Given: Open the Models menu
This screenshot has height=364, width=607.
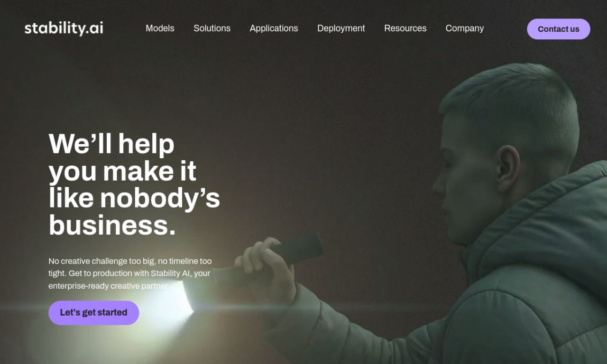Looking at the screenshot, I should (160, 28).
